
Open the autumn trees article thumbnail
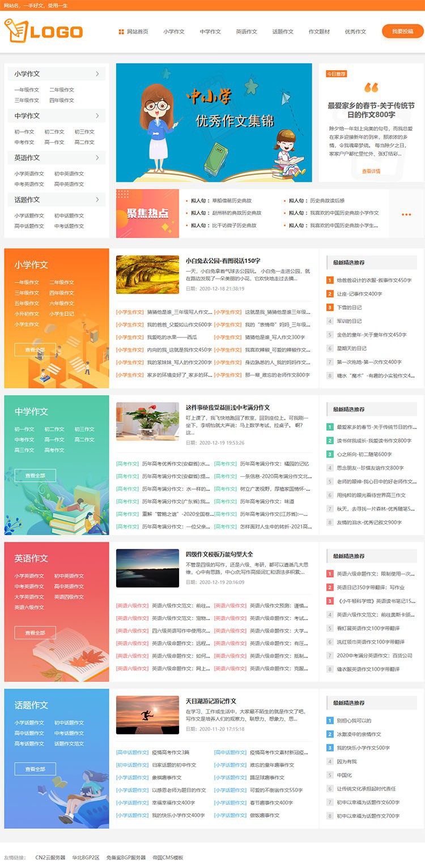[x=147, y=275]
